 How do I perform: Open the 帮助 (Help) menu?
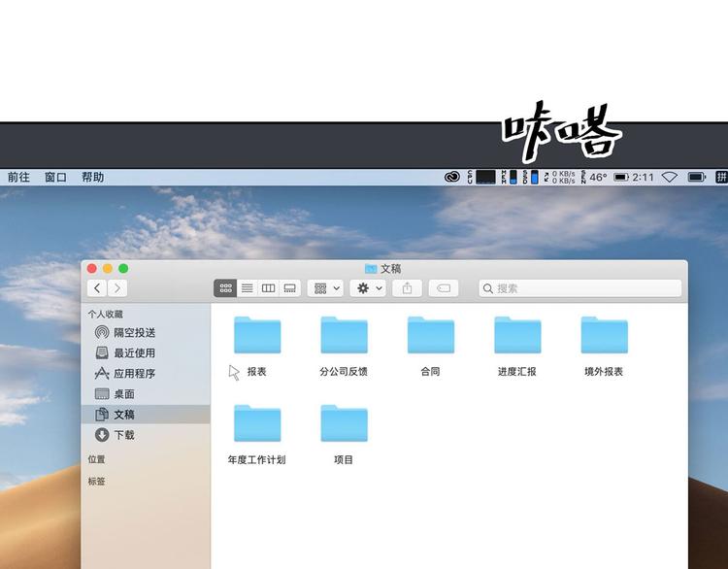[x=92, y=178]
